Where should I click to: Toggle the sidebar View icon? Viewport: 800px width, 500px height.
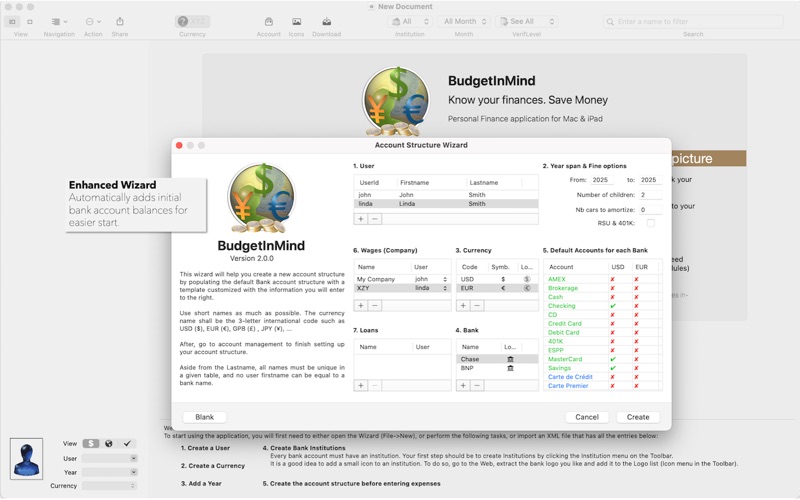(x=12, y=21)
